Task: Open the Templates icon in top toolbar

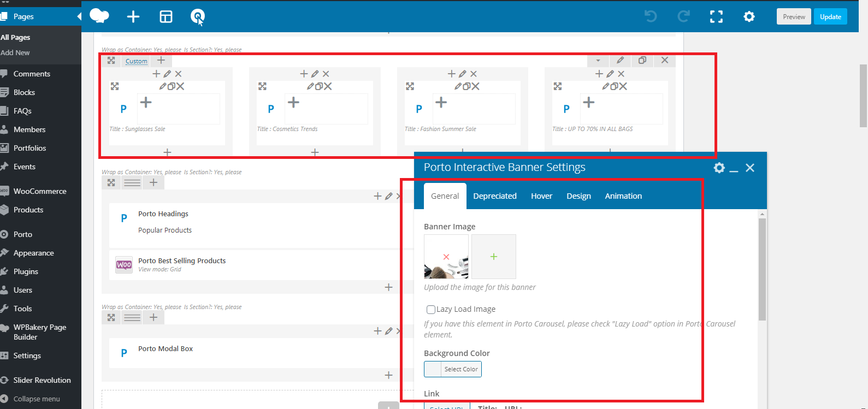Action: click(166, 17)
